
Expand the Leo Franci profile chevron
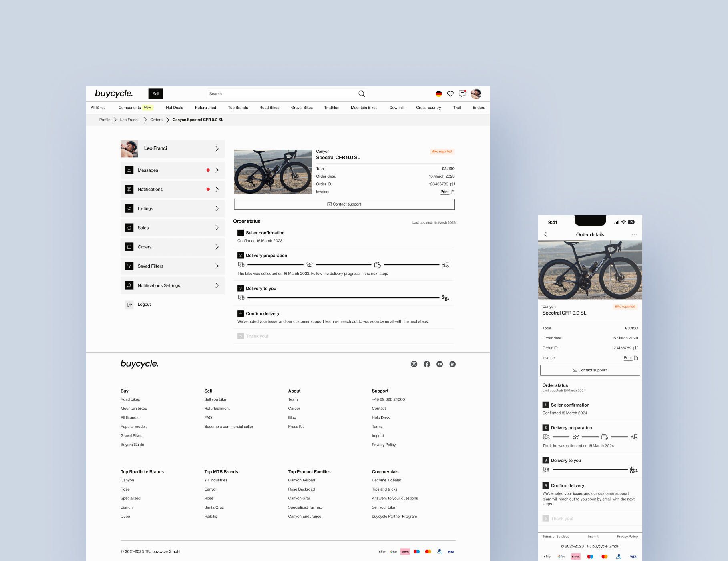tap(217, 149)
